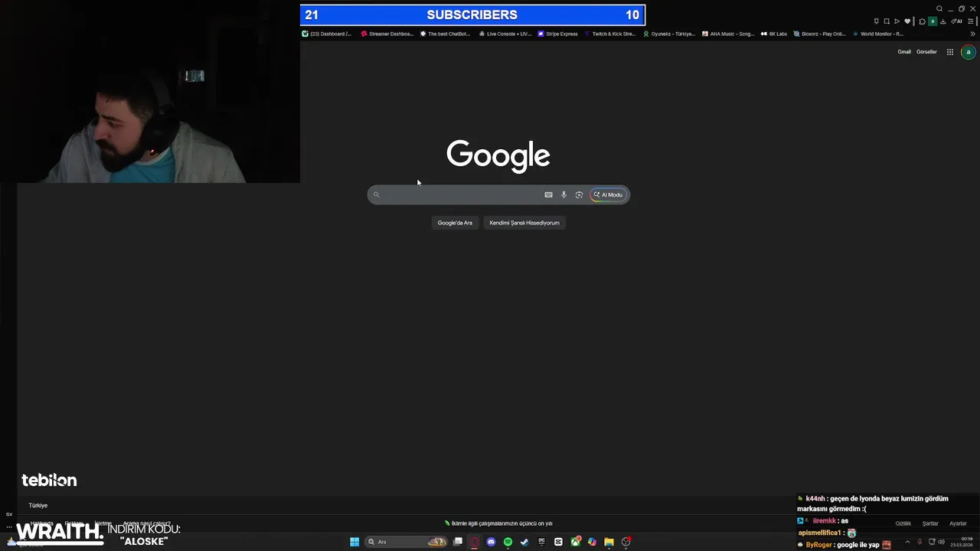Open the Dashboard bookmark

point(327,34)
